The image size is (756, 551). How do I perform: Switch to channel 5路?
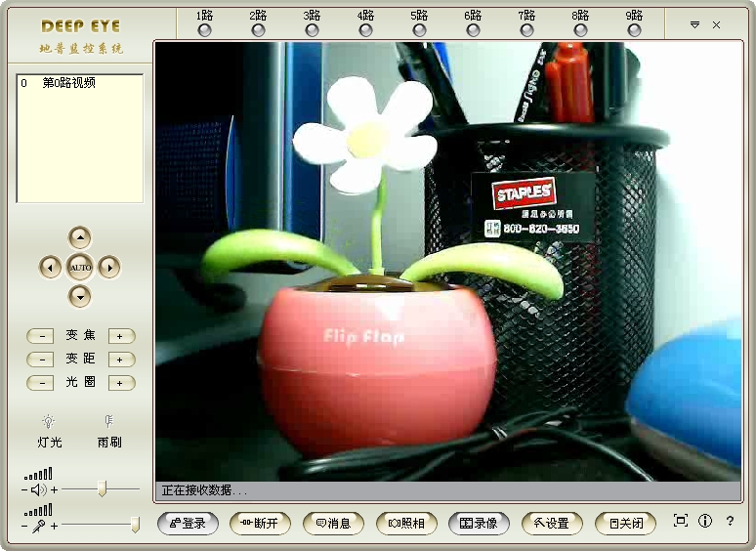tap(419, 29)
